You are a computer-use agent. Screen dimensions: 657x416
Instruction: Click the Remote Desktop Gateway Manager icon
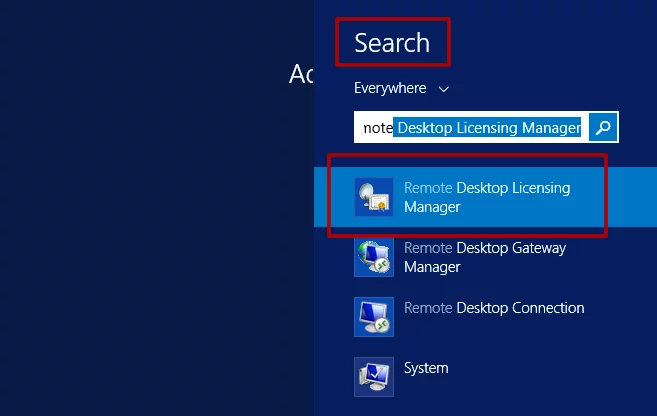point(374,257)
